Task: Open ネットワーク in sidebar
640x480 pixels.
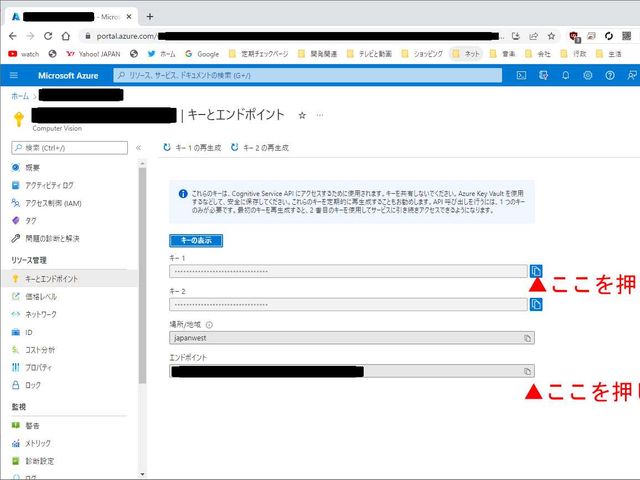Action: pos(41,314)
